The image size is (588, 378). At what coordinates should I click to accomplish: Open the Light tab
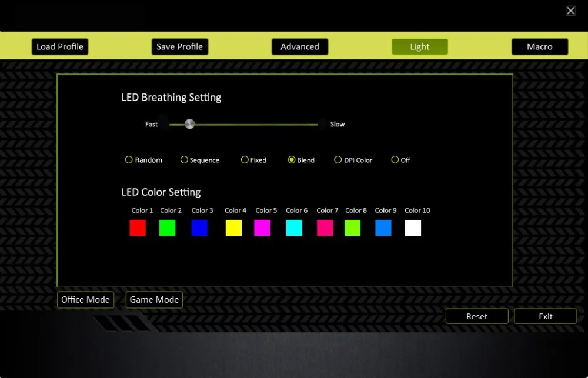tap(420, 47)
